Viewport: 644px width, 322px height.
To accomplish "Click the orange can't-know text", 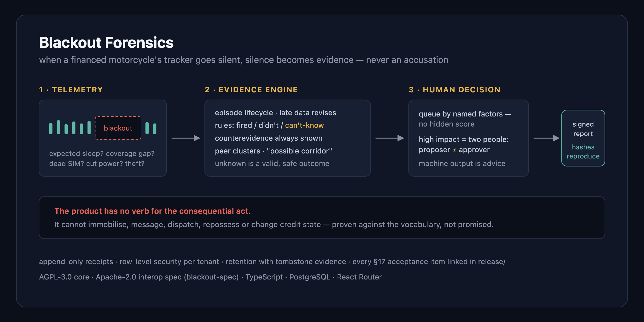I will (x=304, y=125).
